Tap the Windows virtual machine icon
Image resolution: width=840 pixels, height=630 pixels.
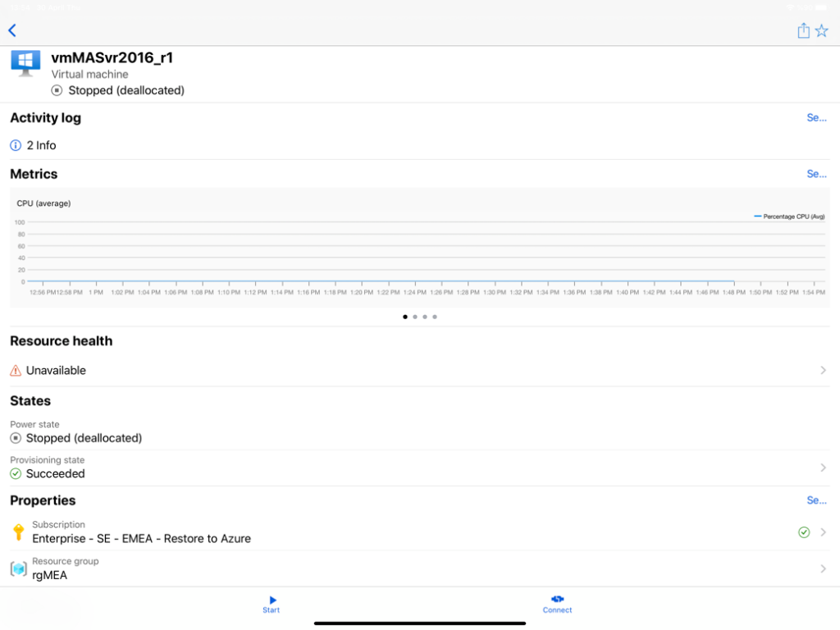point(25,63)
